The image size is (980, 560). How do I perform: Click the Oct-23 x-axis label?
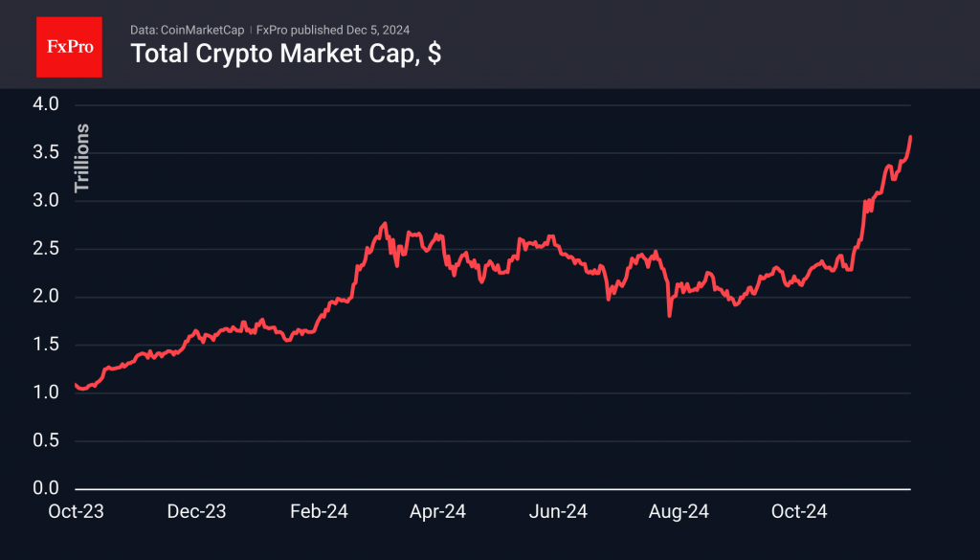(x=76, y=512)
